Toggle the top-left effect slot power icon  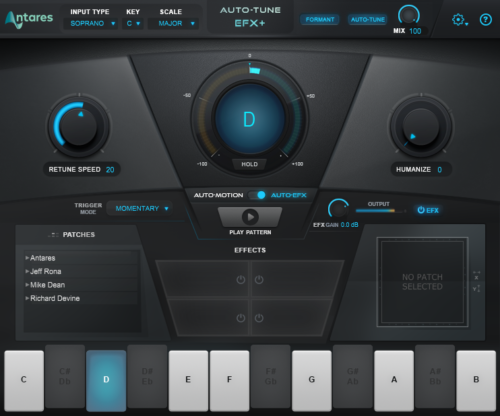tap(241, 280)
